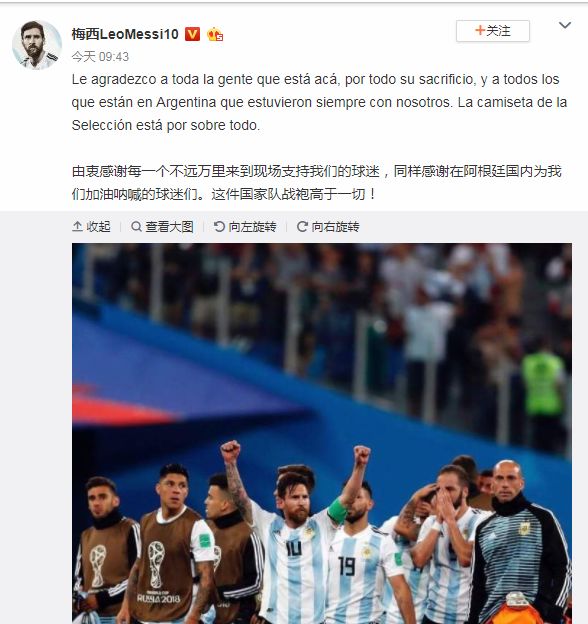Click the clockwise rotate arrow icon
The height and width of the screenshot is (624, 588).
point(302,227)
